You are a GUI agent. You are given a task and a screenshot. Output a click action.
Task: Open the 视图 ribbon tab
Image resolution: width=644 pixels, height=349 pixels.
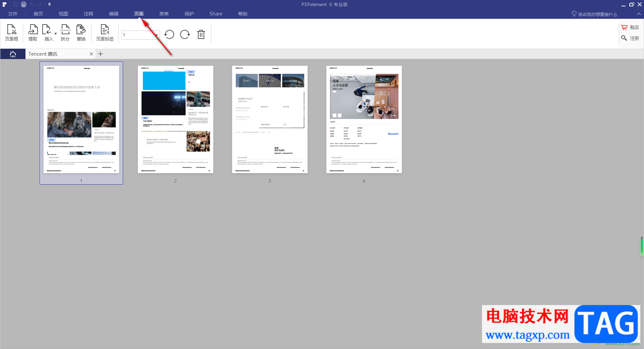click(x=63, y=14)
